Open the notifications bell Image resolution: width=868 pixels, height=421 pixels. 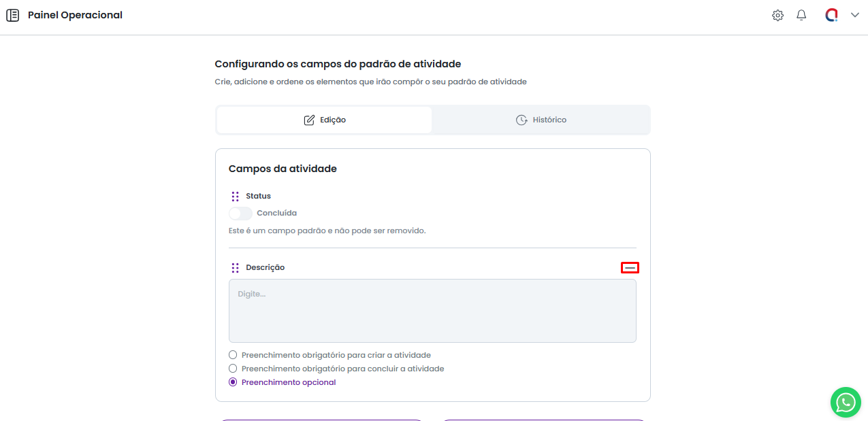click(801, 15)
